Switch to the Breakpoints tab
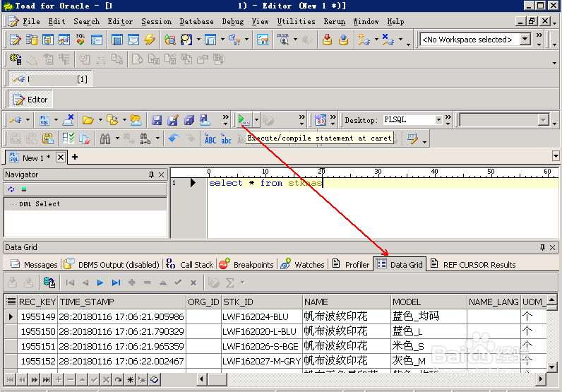The width and height of the screenshot is (562, 392). coord(246,265)
